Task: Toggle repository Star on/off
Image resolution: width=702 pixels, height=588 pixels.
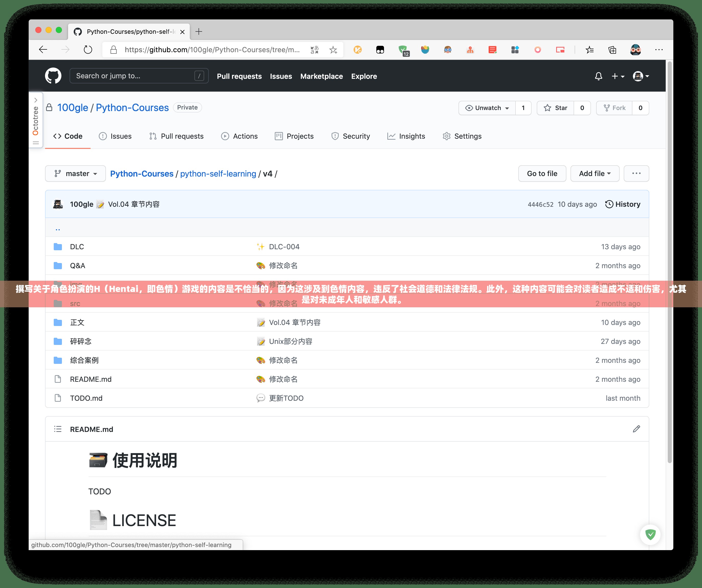Action: [557, 107]
